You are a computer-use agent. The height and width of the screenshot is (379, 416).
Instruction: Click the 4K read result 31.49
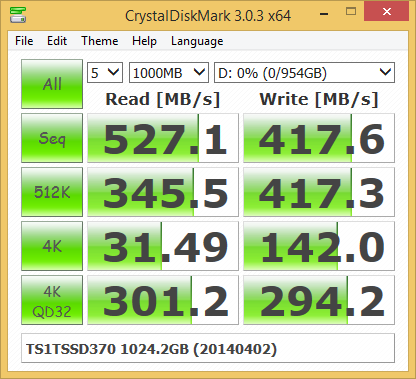click(x=163, y=246)
